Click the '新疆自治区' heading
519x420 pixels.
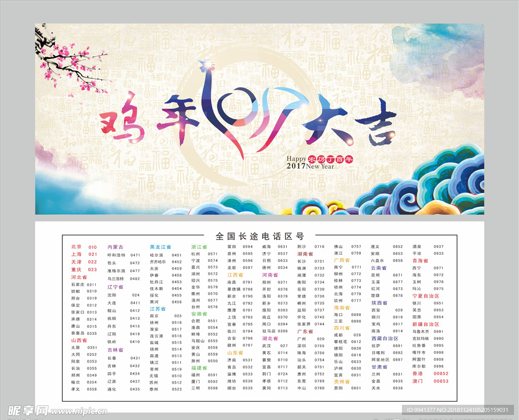pos(426,324)
